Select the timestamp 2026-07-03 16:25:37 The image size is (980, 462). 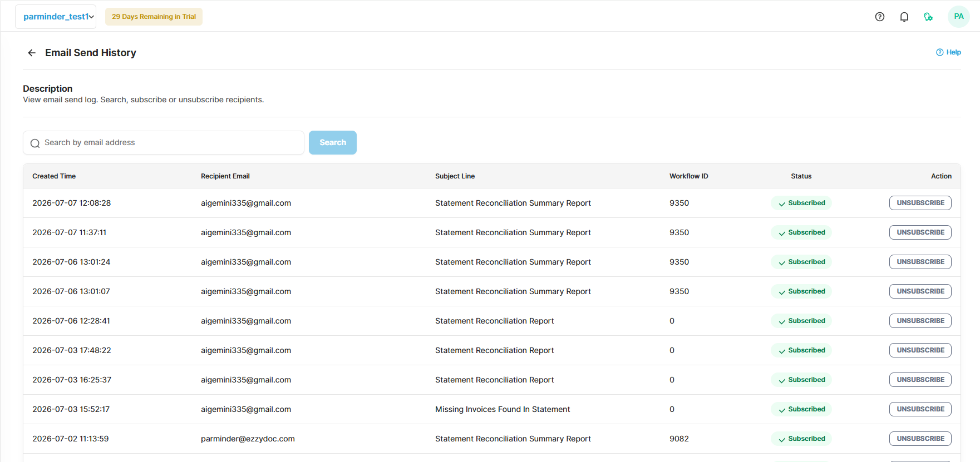pyautogui.click(x=72, y=380)
